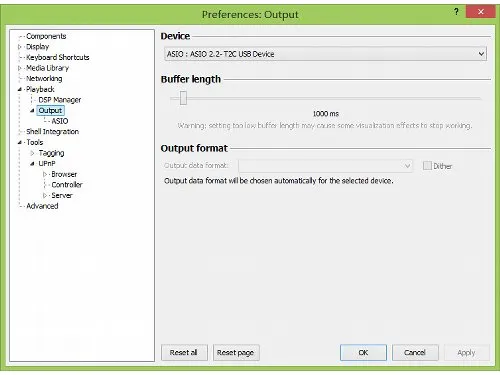Expand the Display tree node arrow
This screenshot has height=375, width=500.
[20, 47]
